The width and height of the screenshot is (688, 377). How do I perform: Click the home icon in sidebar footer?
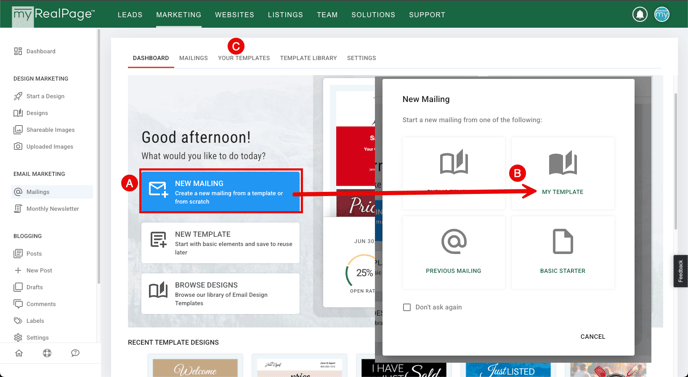[19, 353]
